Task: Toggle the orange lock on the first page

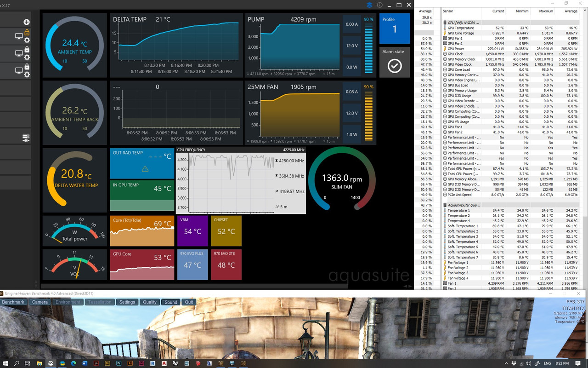Action: tap(27, 32)
